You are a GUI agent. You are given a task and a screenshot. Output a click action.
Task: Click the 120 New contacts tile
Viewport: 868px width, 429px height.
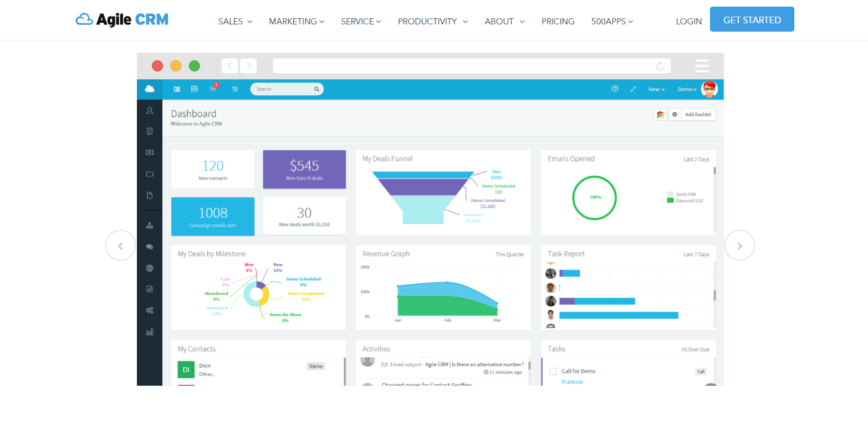pos(213,170)
